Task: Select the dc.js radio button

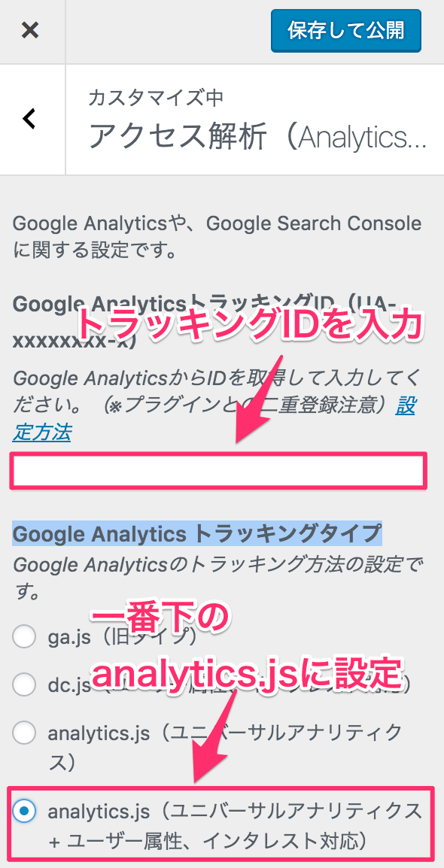Action: (x=24, y=685)
